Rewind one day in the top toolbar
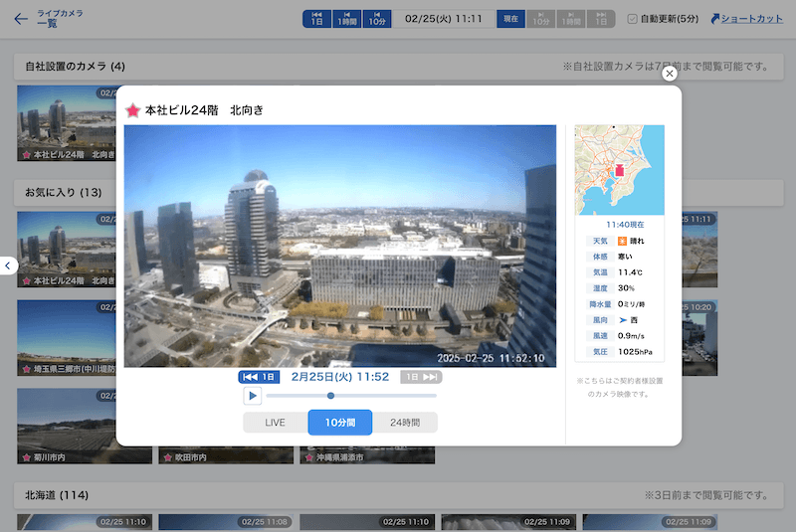This screenshot has width=796, height=532. (316, 19)
